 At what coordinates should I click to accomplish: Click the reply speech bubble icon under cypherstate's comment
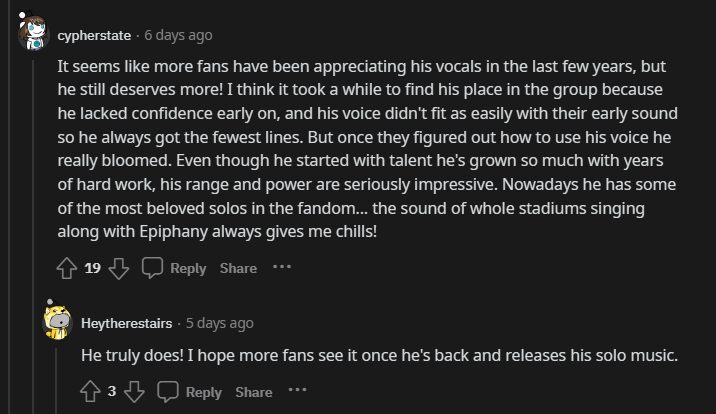152,268
